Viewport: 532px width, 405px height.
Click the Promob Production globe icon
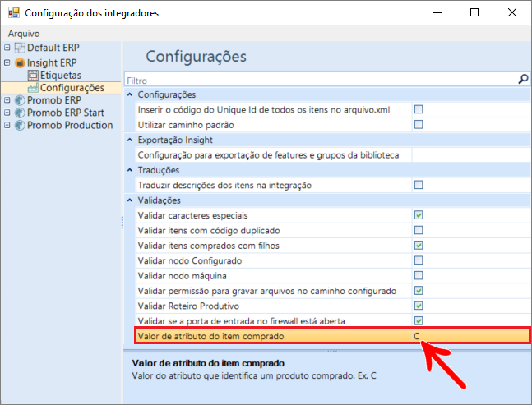click(20, 126)
